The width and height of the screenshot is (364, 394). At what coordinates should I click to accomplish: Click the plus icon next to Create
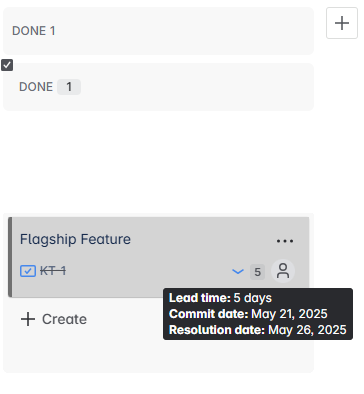(x=28, y=319)
